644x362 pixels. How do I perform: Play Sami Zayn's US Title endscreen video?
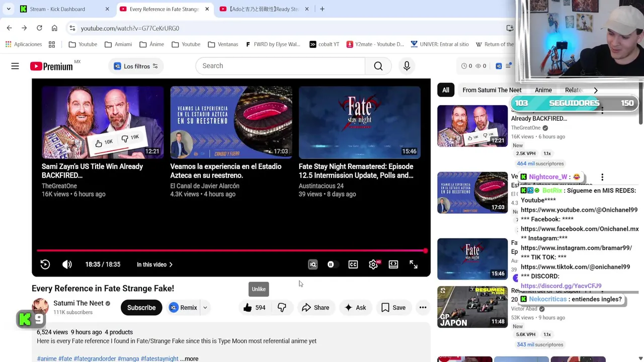coord(103,123)
